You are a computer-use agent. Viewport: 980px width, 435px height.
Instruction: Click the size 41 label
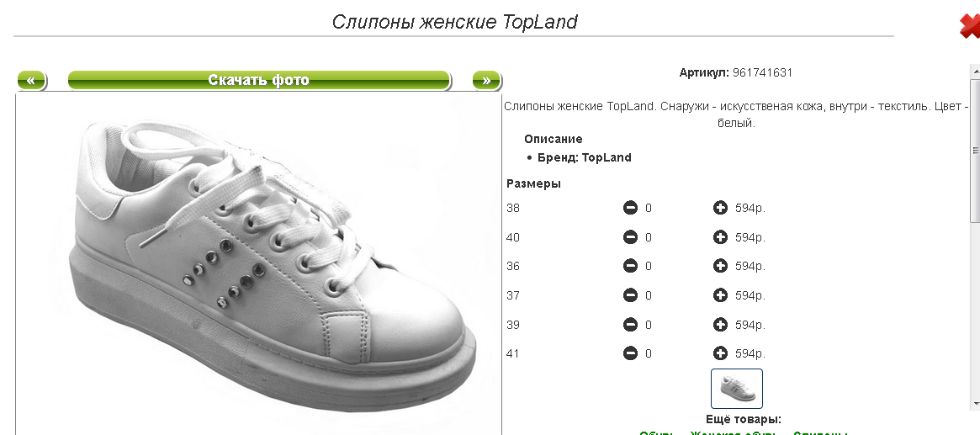coord(513,353)
